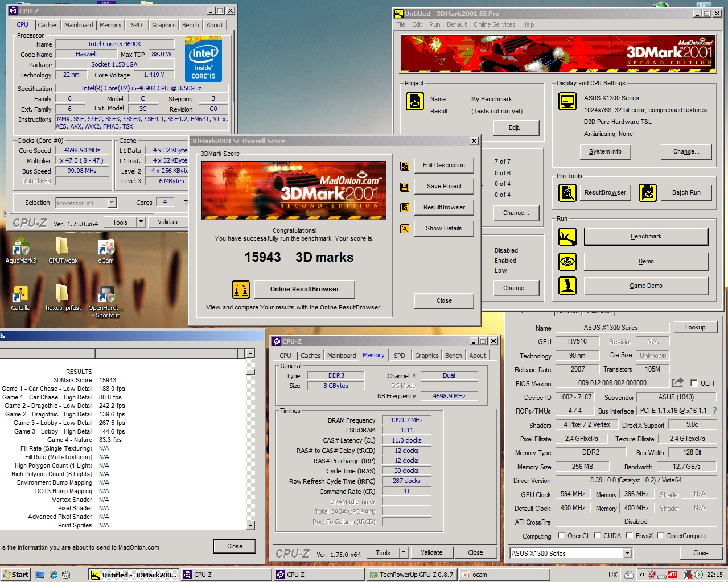Close the Overall Score dialog with Close button
728x582 pixels.
point(444,301)
